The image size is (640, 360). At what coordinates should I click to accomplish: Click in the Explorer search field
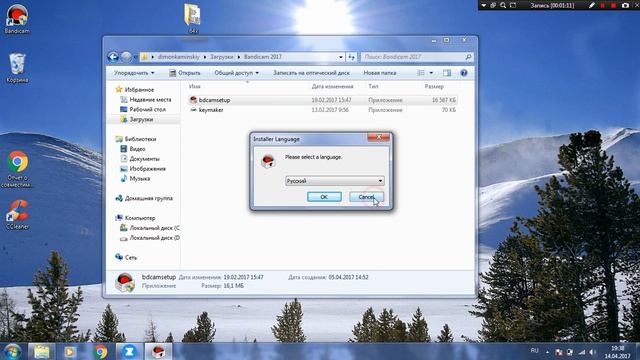[412, 57]
